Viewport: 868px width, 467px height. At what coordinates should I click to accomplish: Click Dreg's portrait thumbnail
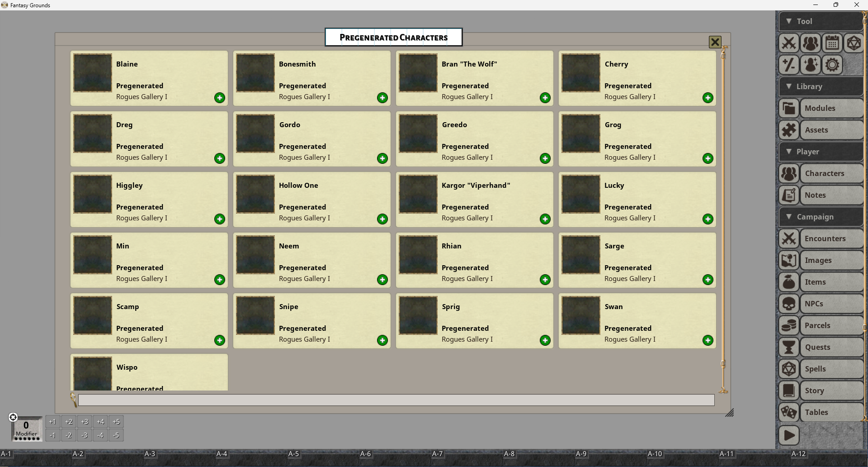tap(93, 133)
